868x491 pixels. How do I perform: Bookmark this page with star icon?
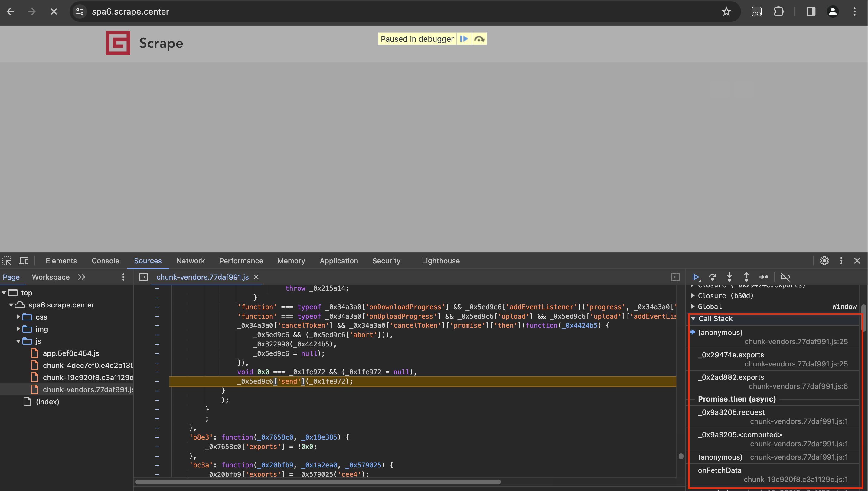tap(726, 11)
